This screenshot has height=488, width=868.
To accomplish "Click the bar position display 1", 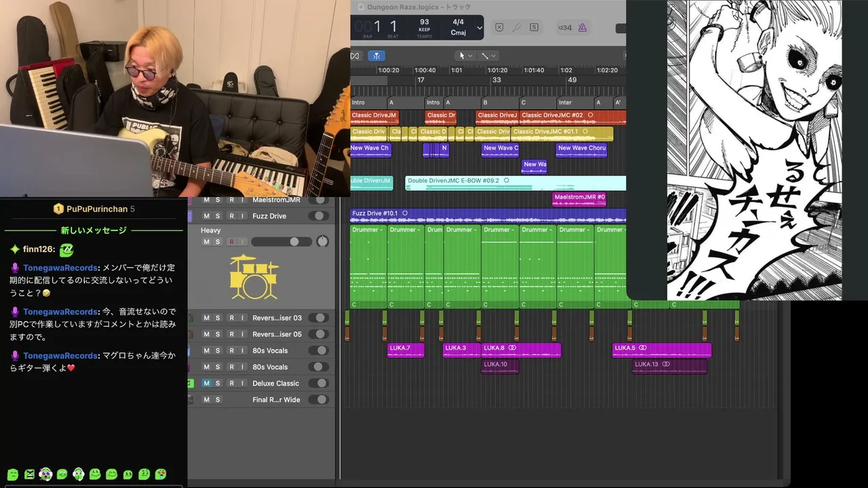I will 377,27.
